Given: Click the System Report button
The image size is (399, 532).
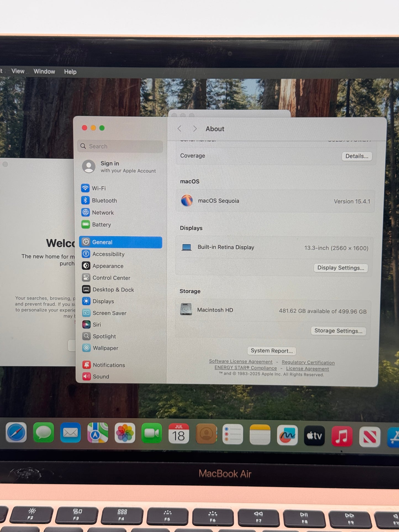Looking at the screenshot, I should coord(272,351).
